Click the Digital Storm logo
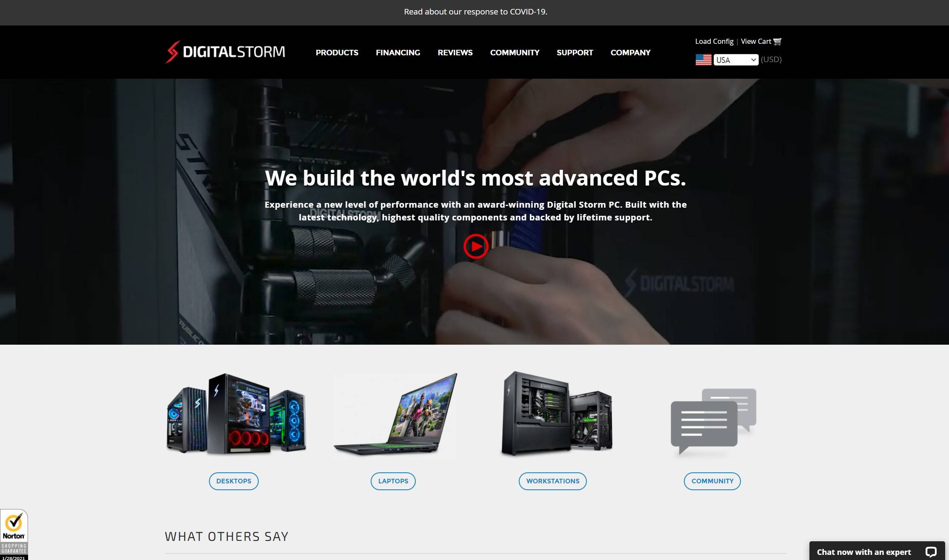Screen dimensions: 949x560 [x=225, y=52]
